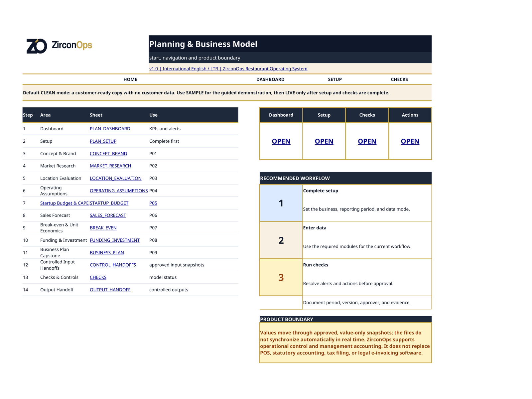Viewport: 532px width, 399px height.
Task: Click OPEN under the Actions card
Action: pos(410,141)
